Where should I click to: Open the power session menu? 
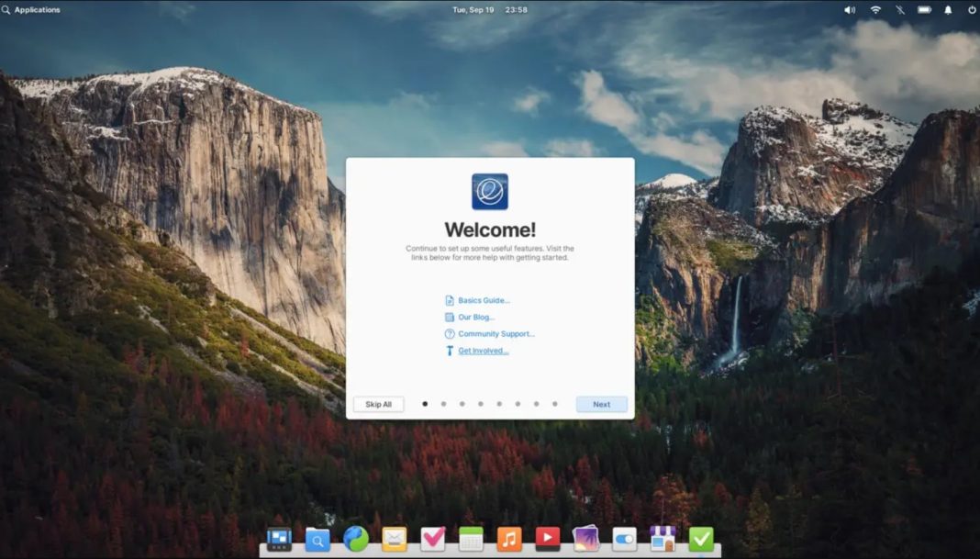tap(972, 10)
